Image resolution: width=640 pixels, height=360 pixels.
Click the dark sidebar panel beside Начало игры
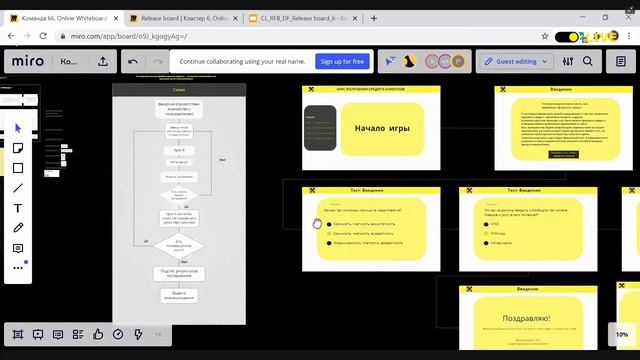[x=320, y=128]
